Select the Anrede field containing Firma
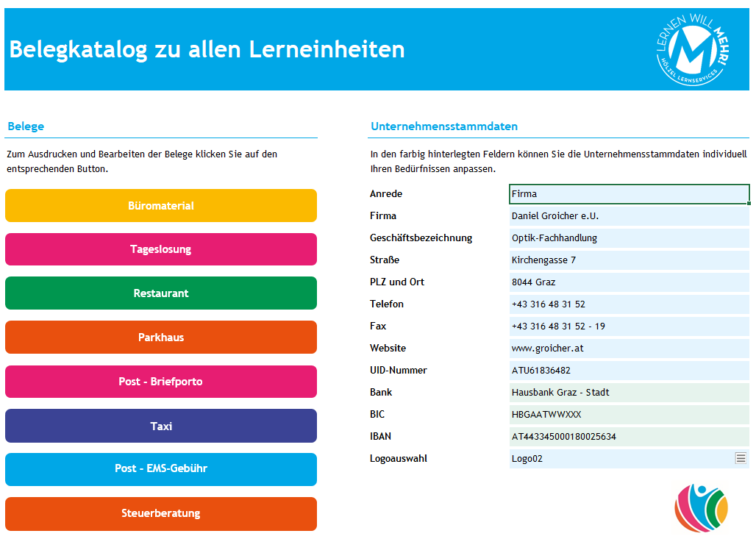 point(630,194)
